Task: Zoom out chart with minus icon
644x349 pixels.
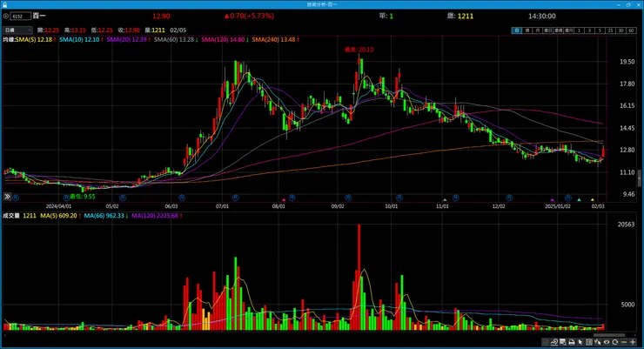Action: point(624,342)
